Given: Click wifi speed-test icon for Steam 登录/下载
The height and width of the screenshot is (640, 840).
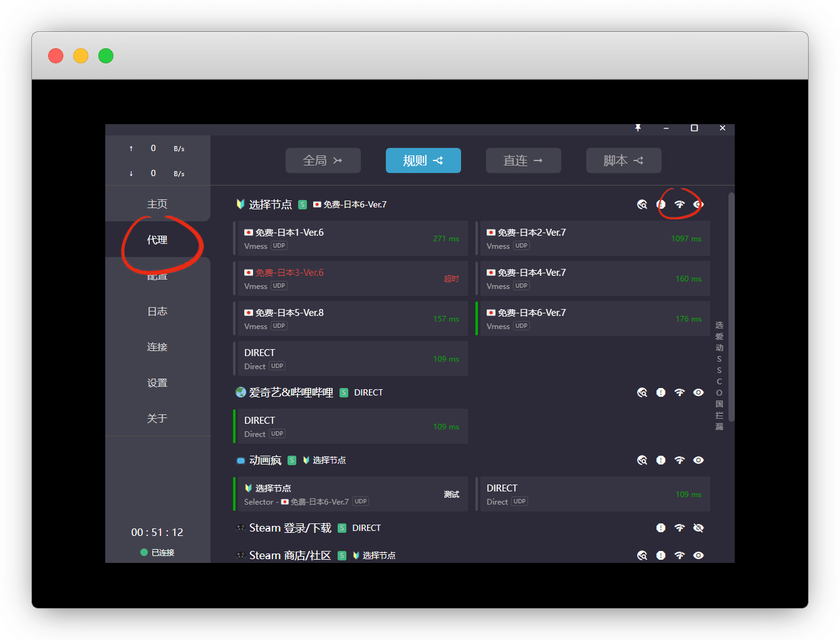Looking at the screenshot, I should pos(680,528).
